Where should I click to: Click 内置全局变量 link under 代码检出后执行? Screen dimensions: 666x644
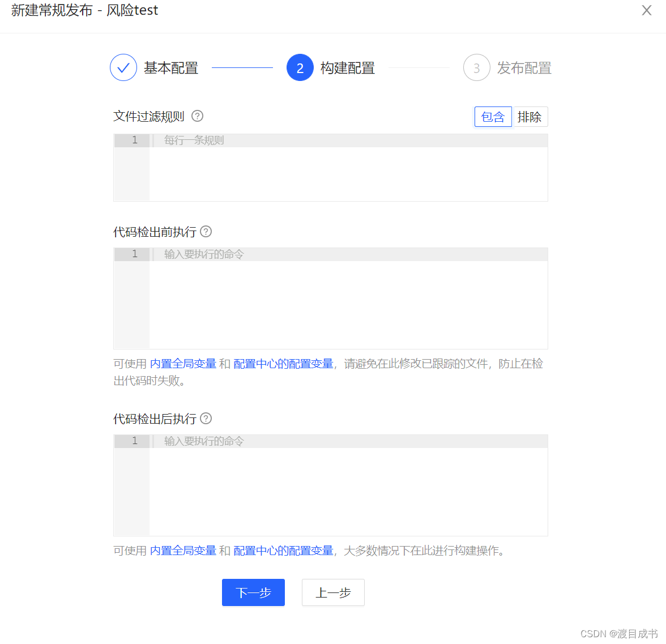point(182,550)
